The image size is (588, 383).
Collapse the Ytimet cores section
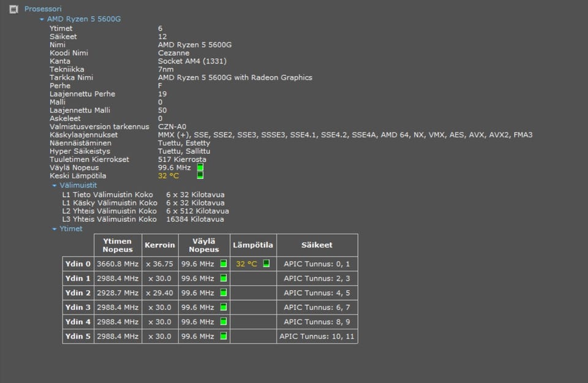pyautogui.click(x=54, y=229)
